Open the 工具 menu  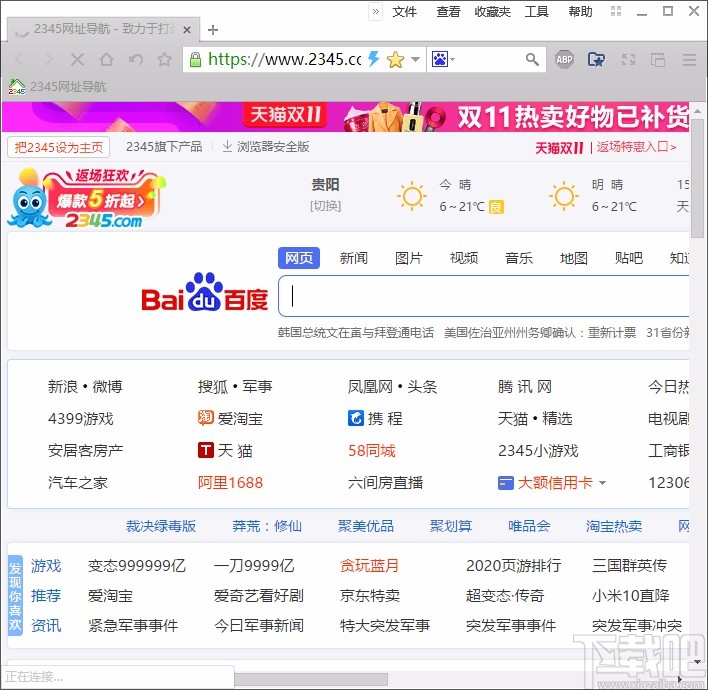click(536, 11)
